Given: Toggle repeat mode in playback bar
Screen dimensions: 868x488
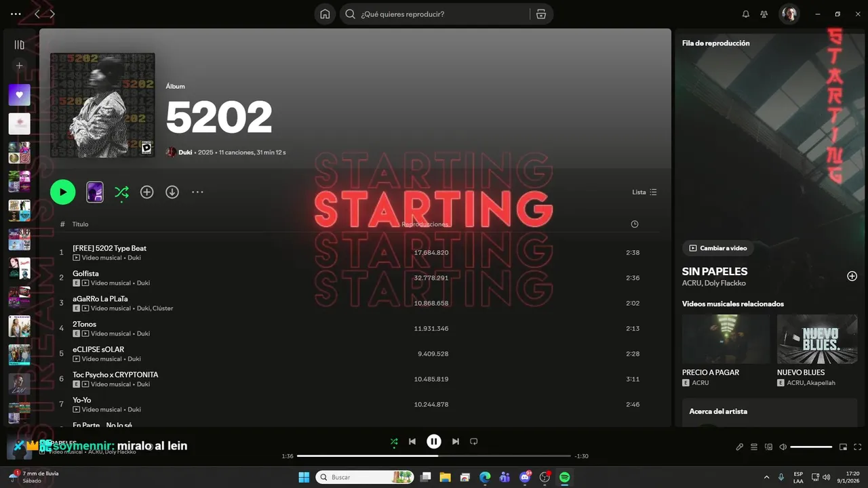Looking at the screenshot, I should 474,442.
